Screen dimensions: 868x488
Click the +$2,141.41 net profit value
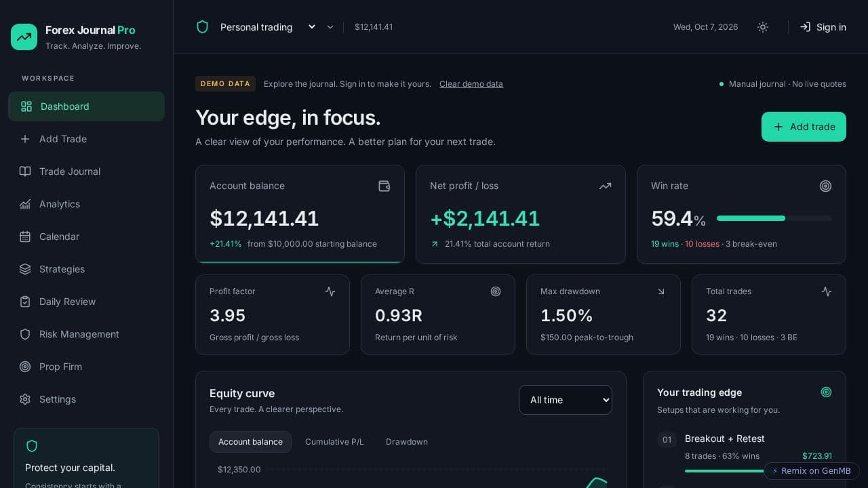tap(485, 218)
